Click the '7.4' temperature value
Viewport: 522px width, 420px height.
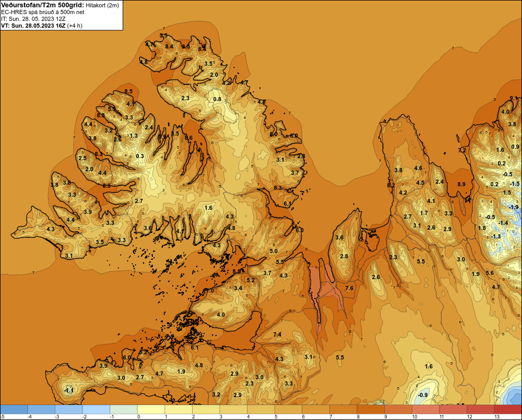(277, 334)
